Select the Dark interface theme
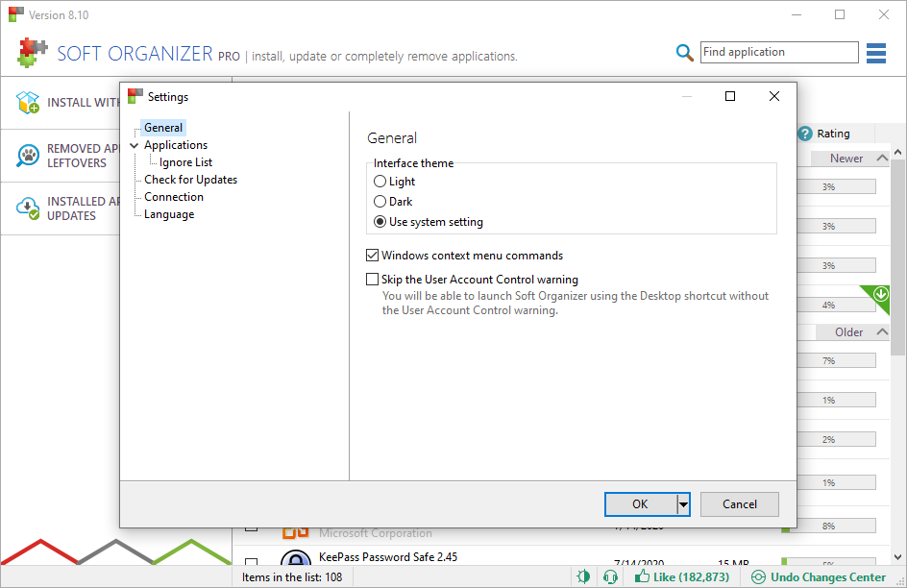 coord(380,202)
